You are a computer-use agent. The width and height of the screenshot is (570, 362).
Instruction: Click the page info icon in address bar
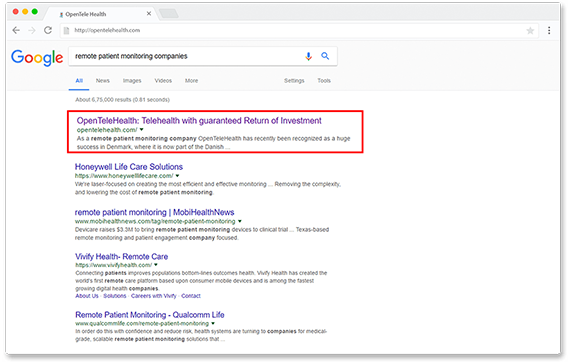[x=67, y=31]
